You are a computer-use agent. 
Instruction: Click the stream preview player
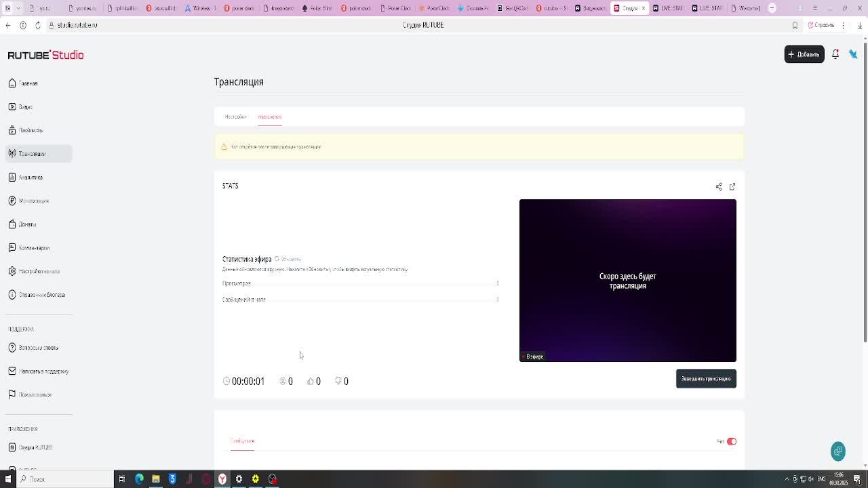pyautogui.click(x=628, y=281)
